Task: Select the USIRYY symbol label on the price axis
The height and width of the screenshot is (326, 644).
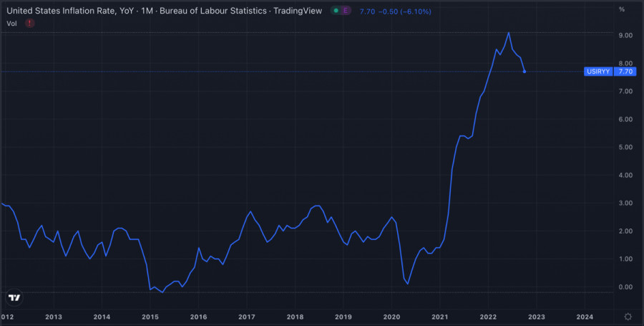Action: click(x=599, y=72)
